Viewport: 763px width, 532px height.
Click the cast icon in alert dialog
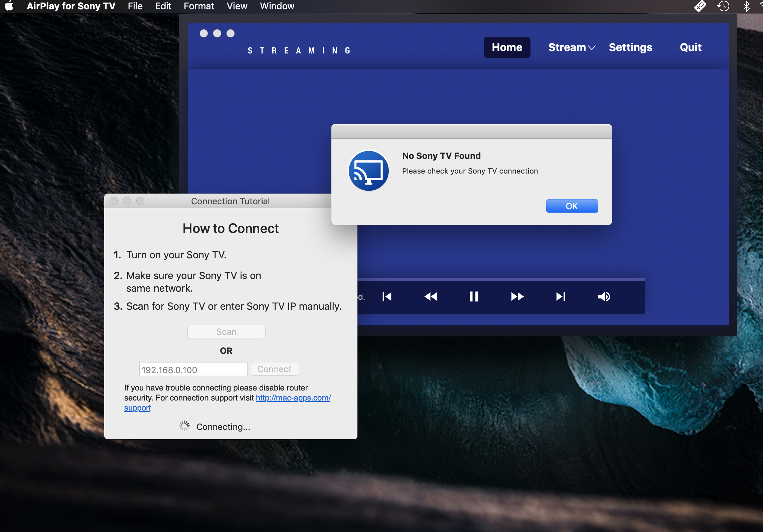click(x=369, y=171)
